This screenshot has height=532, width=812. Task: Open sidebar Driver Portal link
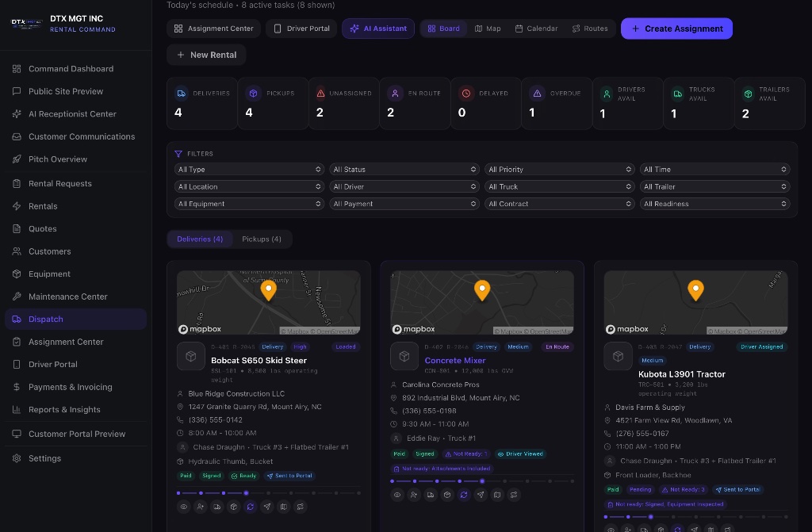75,364
